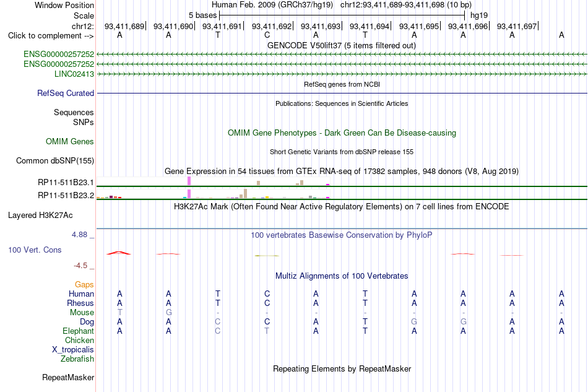The height and width of the screenshot is (392, 588).
Task: Select the X_tropicalis alignment row label
Action: click(73, 350)
